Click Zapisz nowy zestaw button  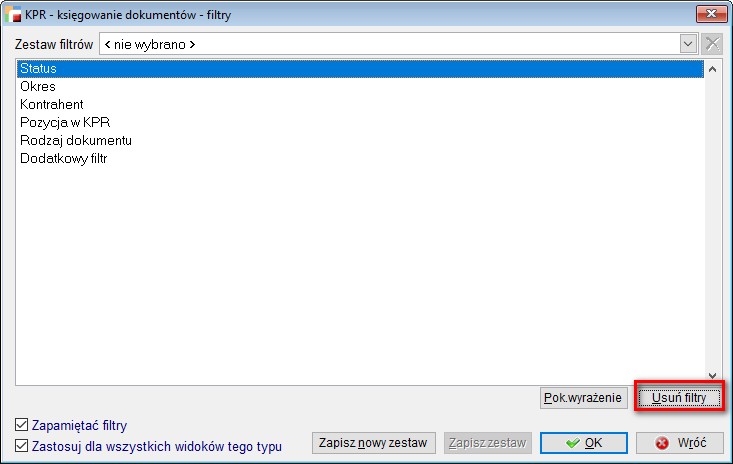pos(374,443)
